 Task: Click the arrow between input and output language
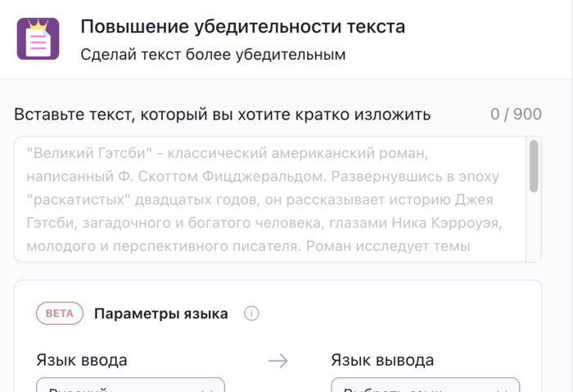click(278, 361)
